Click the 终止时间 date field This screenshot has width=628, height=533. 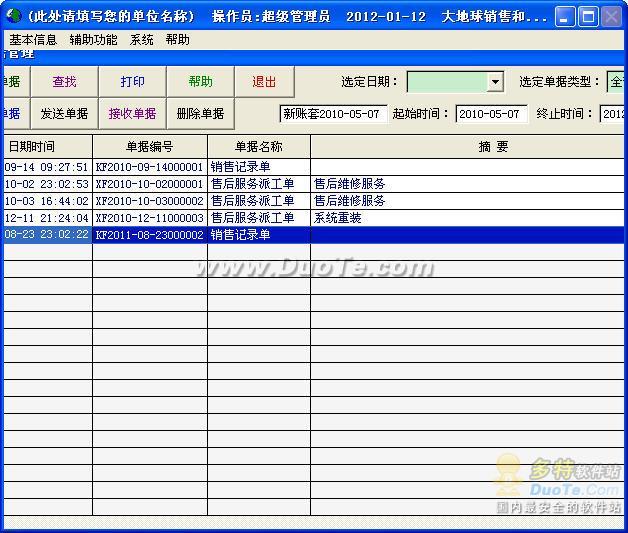pyautogui.click(x=612, y=114)
